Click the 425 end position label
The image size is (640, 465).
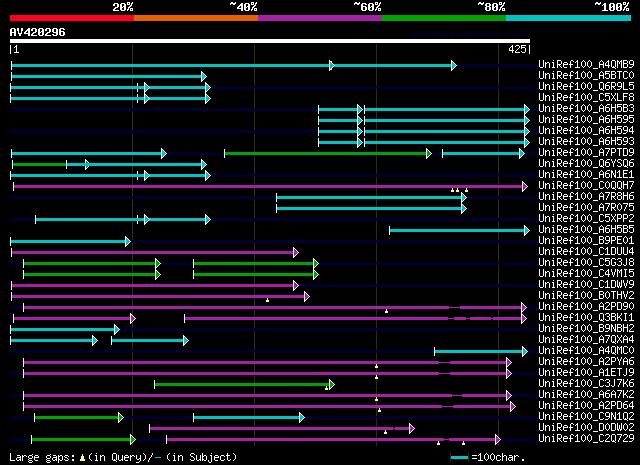click(517, 49)
